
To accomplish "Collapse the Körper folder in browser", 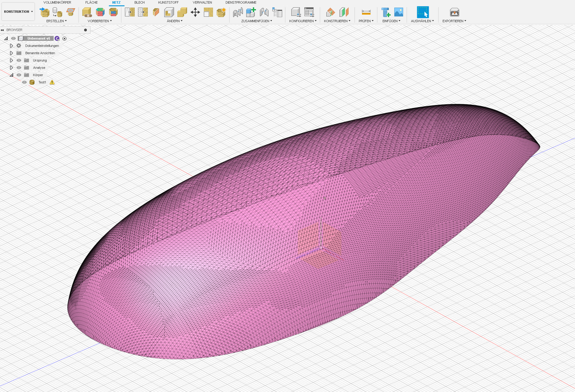I will (11, 75).
